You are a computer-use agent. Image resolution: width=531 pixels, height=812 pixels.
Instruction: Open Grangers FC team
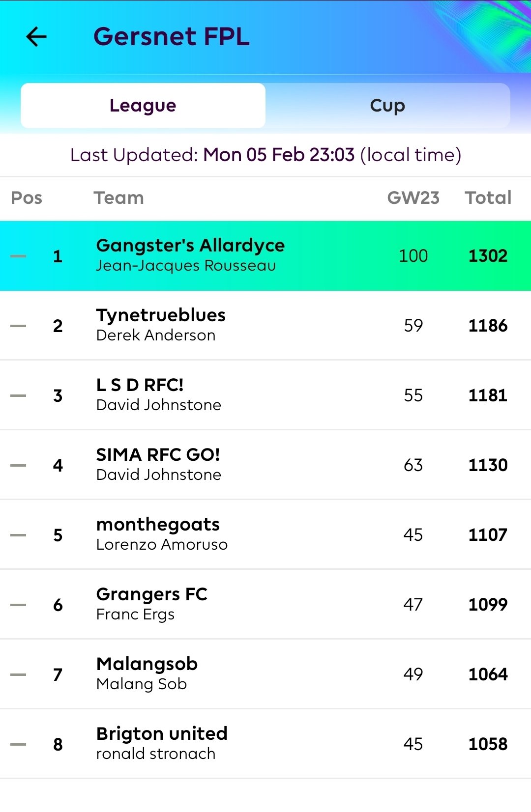(x=265, y=605)
